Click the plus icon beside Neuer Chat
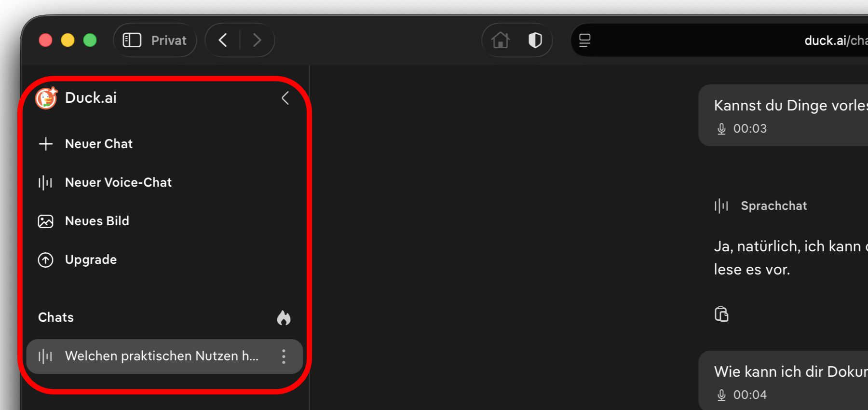The height and width of the screenshot is (410, 868). [x=46, y=144]
